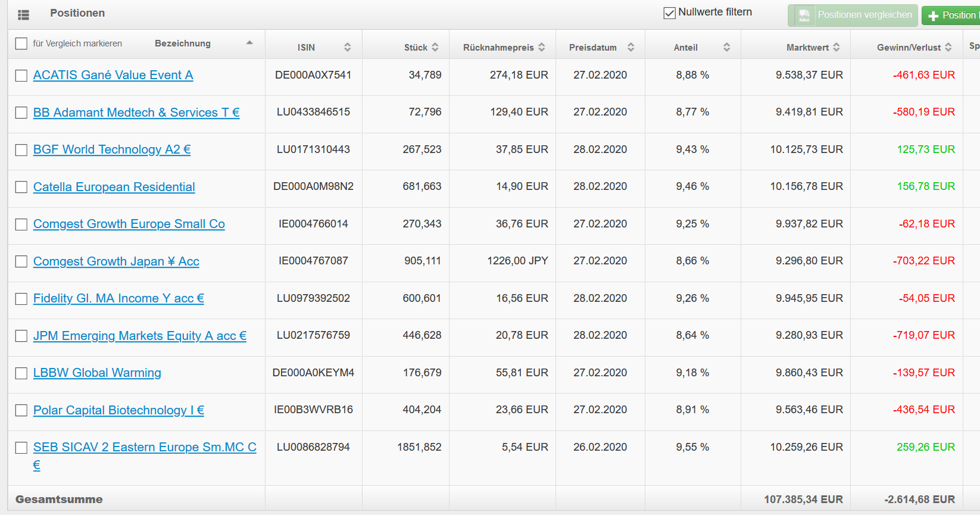Screen dimensions: 980x515
Task: Sort by Marktwert using its arrows
Action: (837, 47)
